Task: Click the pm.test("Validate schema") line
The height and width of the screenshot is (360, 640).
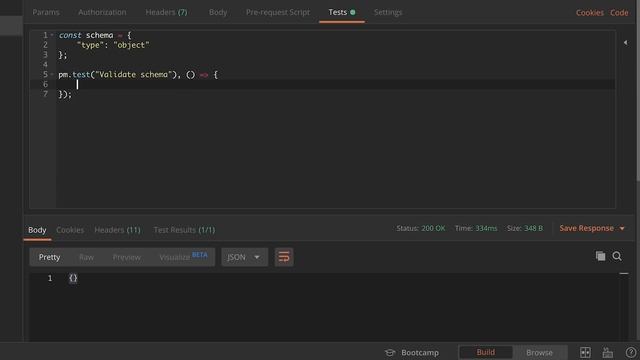Action: point(138,74)
